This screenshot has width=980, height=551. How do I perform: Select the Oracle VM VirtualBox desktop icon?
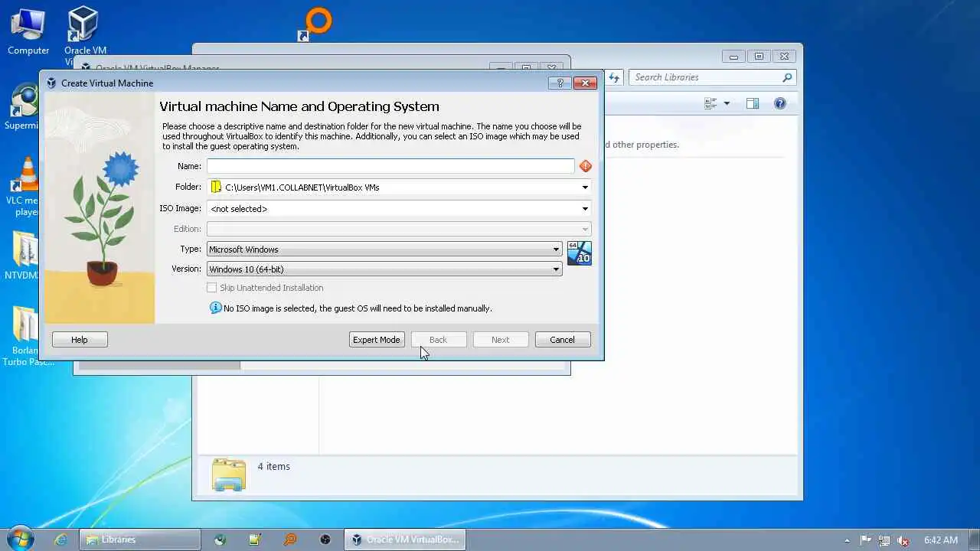[x=84, y=34]
